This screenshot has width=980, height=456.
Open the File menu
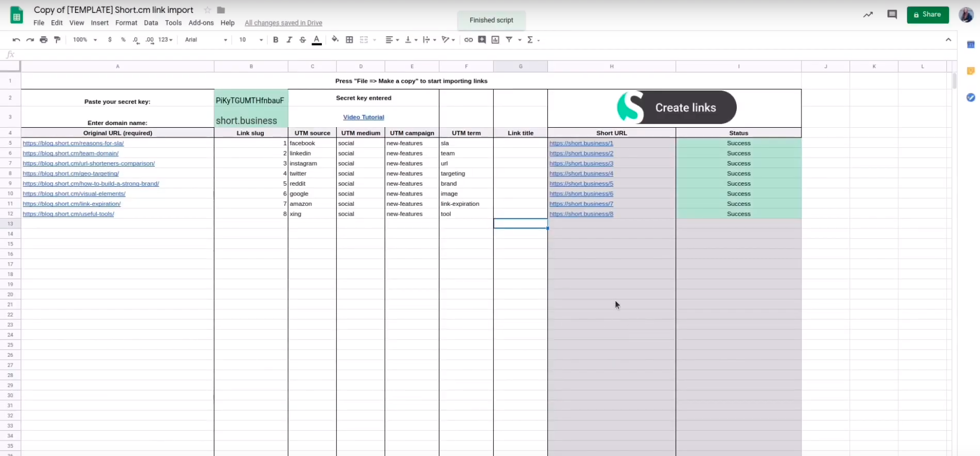(39, 23)
